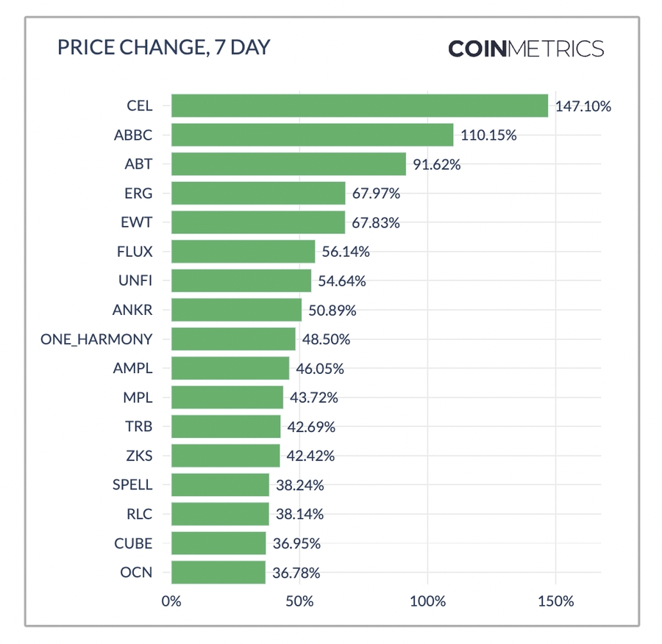Click the ERG asset label
The image size is (662, 644).
coord(138,194)
